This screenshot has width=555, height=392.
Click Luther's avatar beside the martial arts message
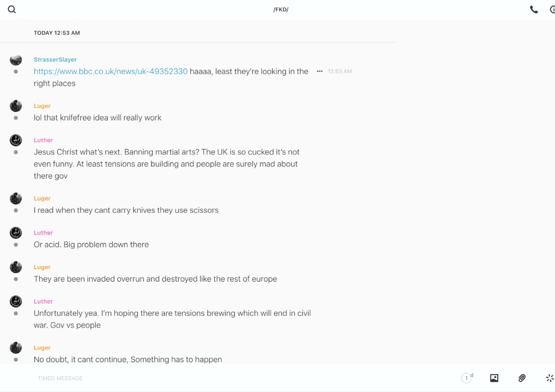(x=16, y=140)
